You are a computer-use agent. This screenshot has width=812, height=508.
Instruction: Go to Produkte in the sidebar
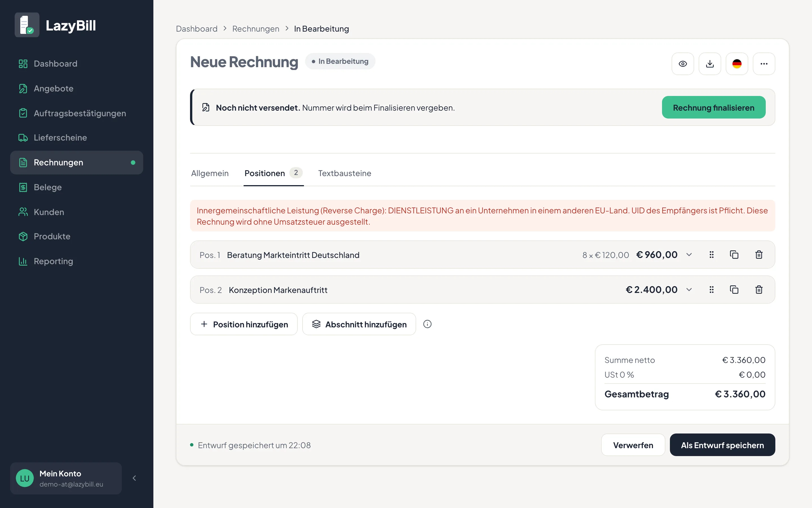click(x=76, y=237)
